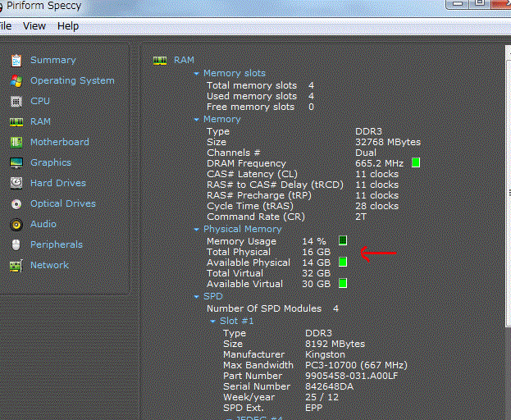Image resolution: width=511 pixels, height=420 pixels.
Task: Open the Network card icon
Action: point(16,266)
